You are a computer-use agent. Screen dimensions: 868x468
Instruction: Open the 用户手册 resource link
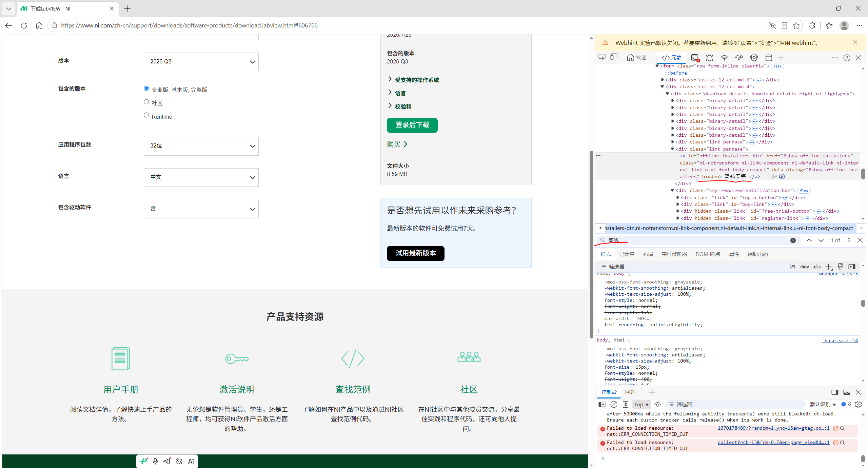pos(121,389)
